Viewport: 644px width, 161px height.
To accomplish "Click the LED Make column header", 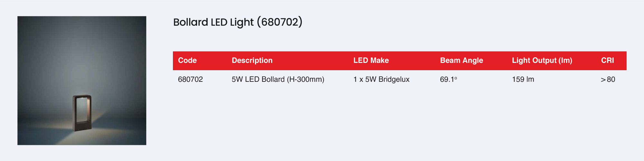I will (x=371, y=61).
